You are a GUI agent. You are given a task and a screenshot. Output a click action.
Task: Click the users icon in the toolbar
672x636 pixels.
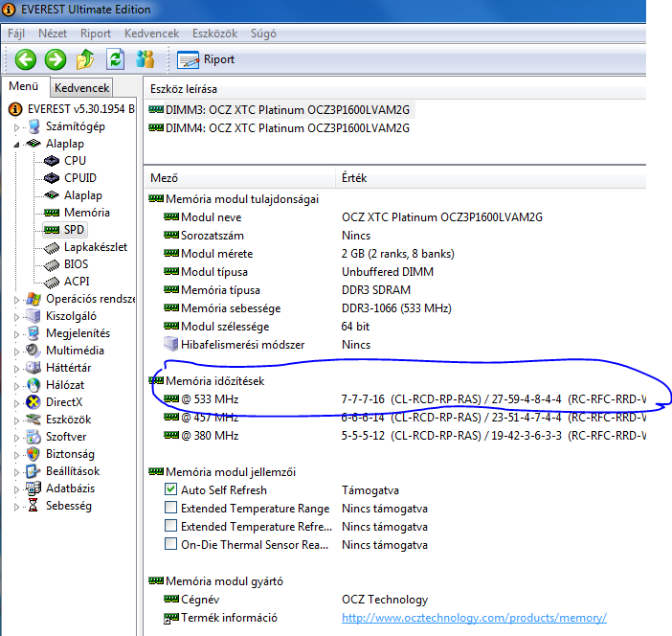pos(145,59)
